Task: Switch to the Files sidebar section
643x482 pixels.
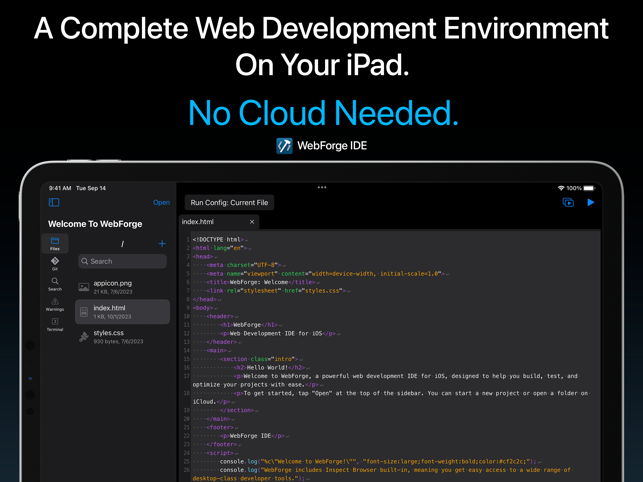Action: (55, 243)
